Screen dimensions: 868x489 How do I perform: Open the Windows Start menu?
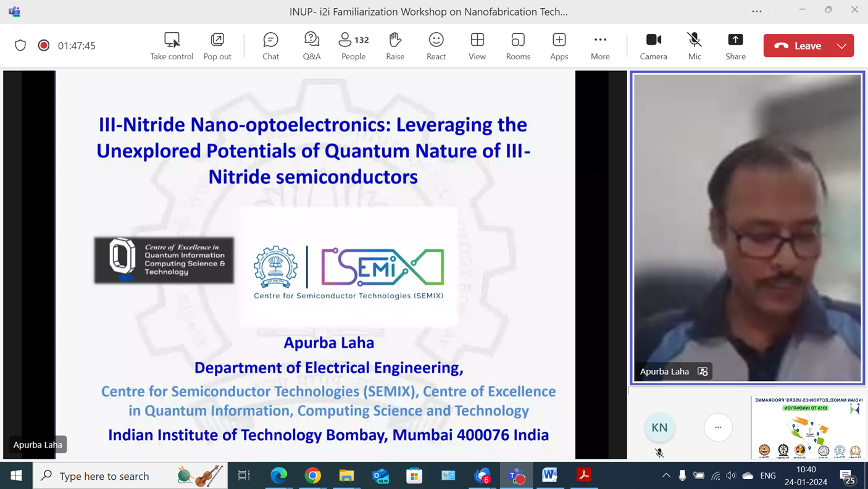pyautogui.click(x=16, y=475)
